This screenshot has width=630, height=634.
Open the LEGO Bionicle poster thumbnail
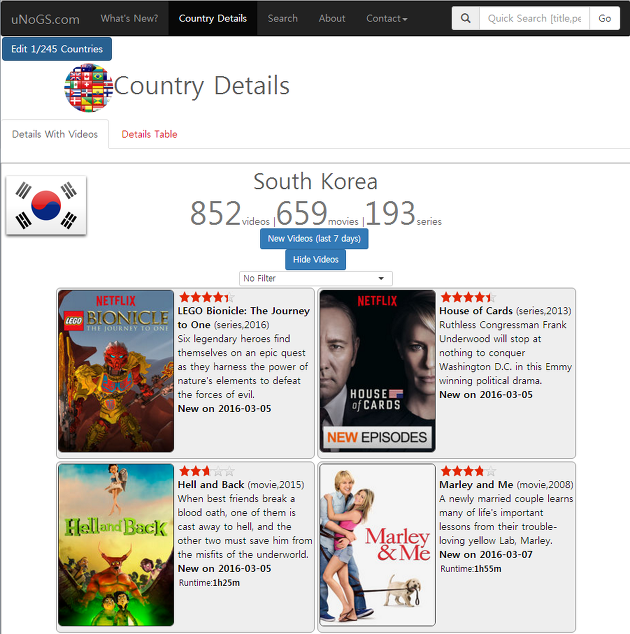tap(116, 371)
